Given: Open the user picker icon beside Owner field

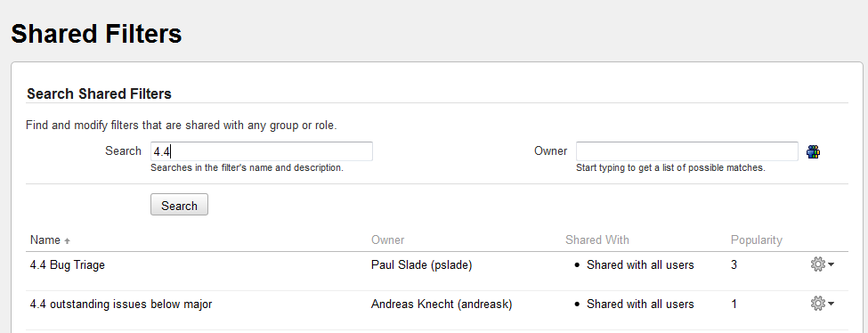Looking at the screenshot, I should point(813,152).
